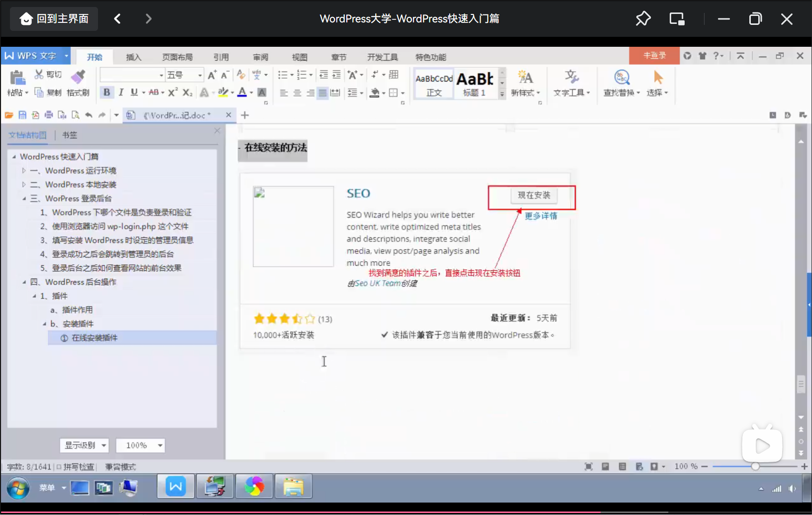This screenshot has width=812, height=515.
Task: Undo the last action
Action: (89, 115)
